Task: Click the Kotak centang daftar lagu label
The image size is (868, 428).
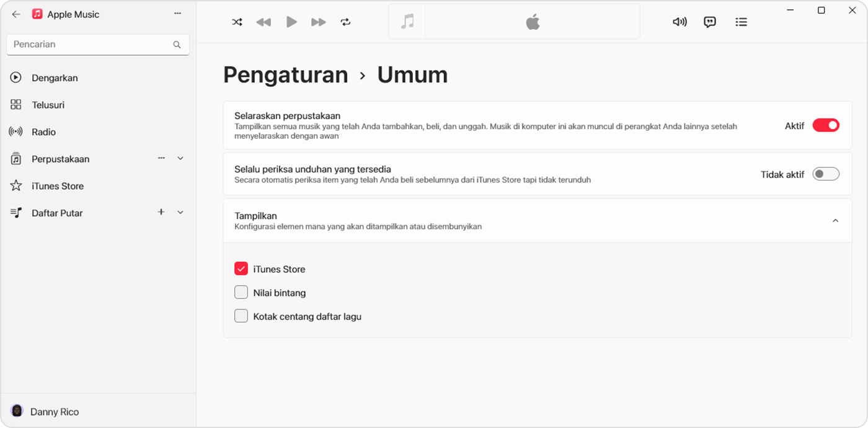Action: 307,316
